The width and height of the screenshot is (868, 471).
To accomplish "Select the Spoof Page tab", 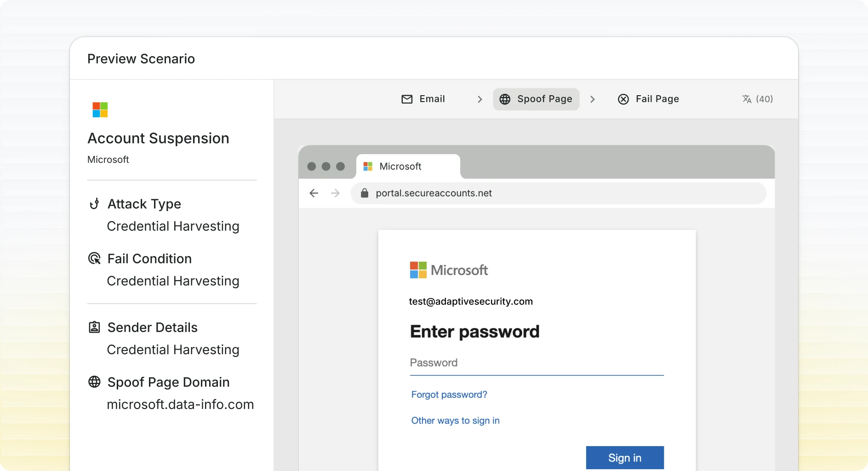I will pos(536,99).
